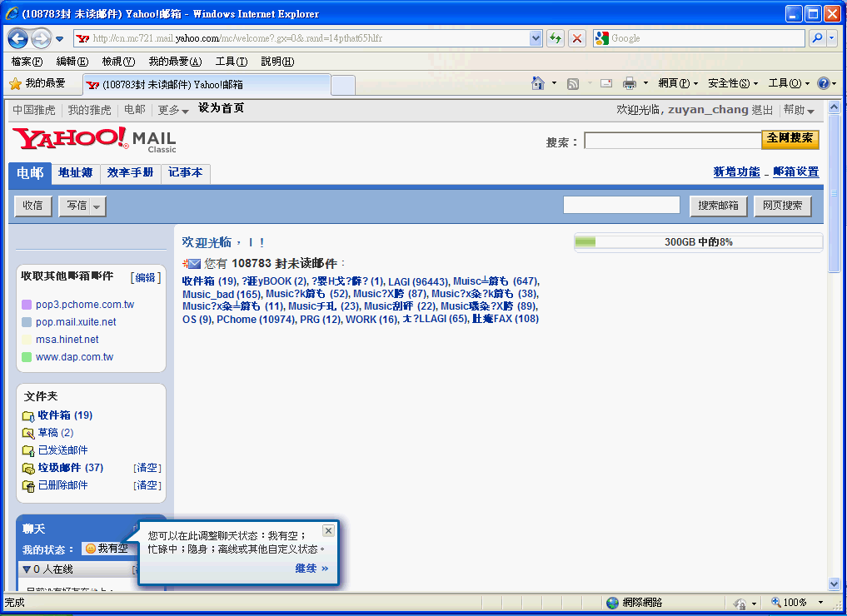Close the chat status tooltip popup

(328, 530)
